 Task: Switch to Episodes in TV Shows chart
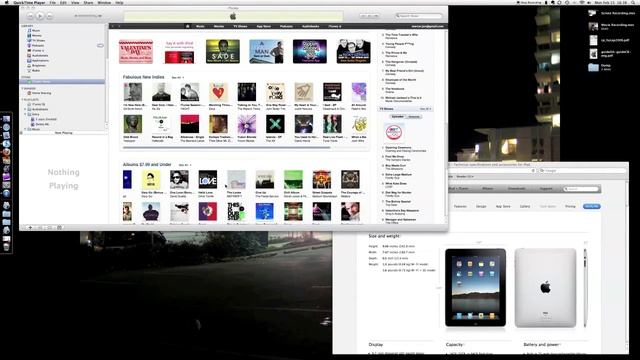[x=397, y=117]
